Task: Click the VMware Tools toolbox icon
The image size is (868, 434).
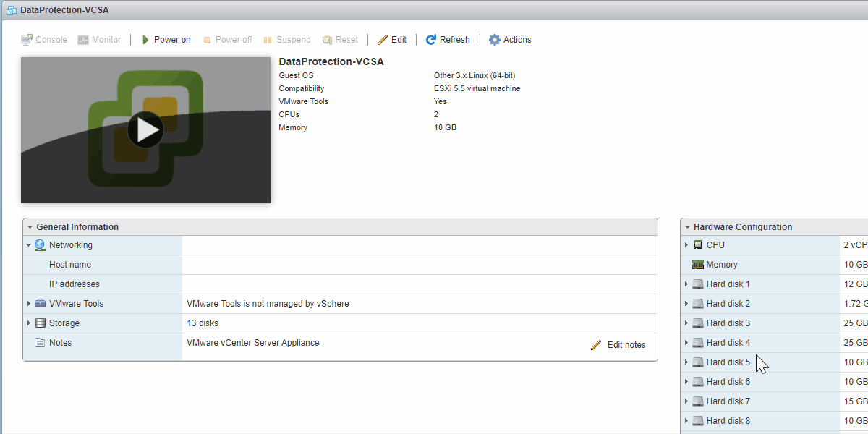Action: pyautogui.click(x=40, y=304)
